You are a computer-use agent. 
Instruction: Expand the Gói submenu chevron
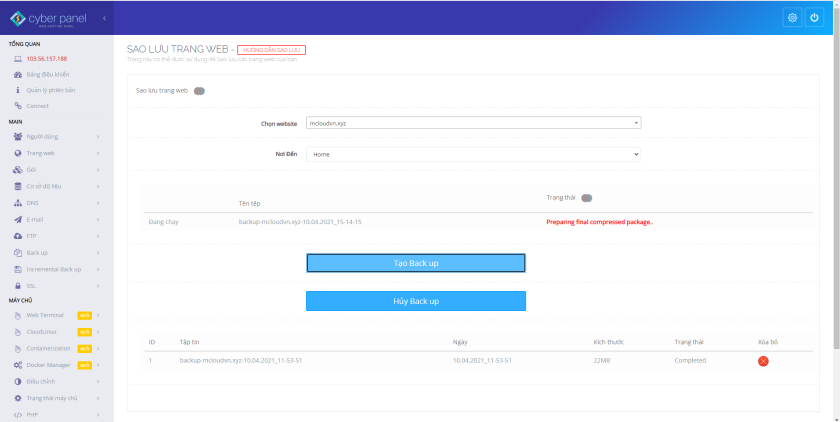click(98, 170)
